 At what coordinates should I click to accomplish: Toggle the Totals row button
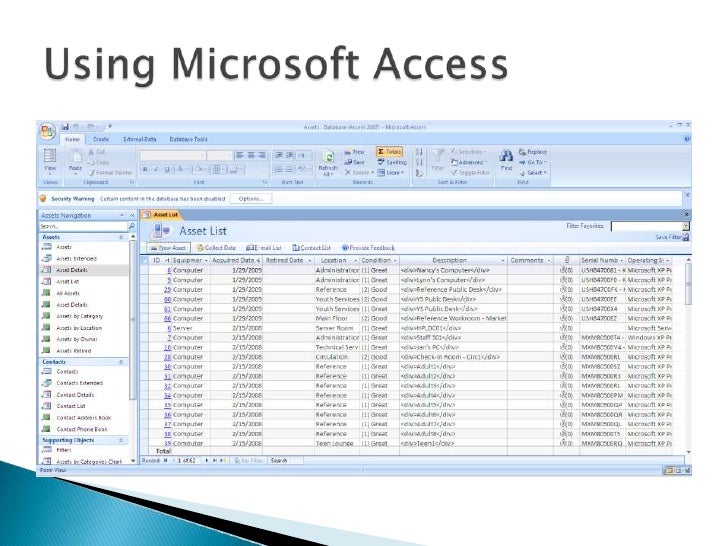point(389,152)
